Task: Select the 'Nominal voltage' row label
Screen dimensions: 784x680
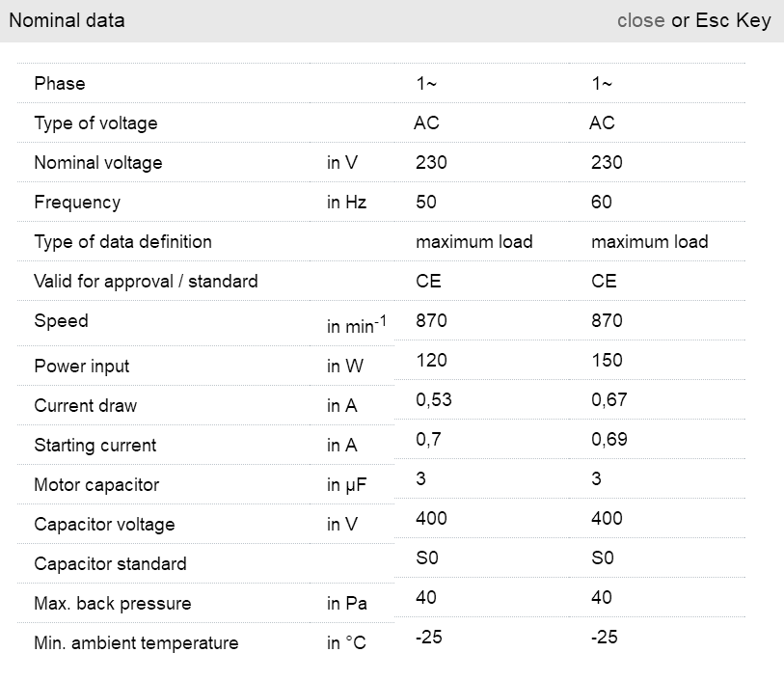Action: 98,163
